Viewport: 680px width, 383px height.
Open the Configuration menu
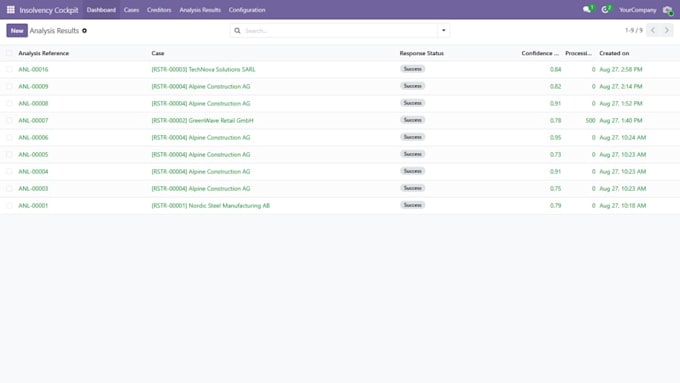(x=247, y=10)
